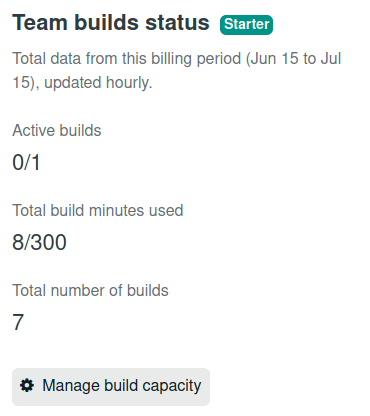370x416 pixels.
Task: Click the green Starter plan badge
Action: pos(246,25)
